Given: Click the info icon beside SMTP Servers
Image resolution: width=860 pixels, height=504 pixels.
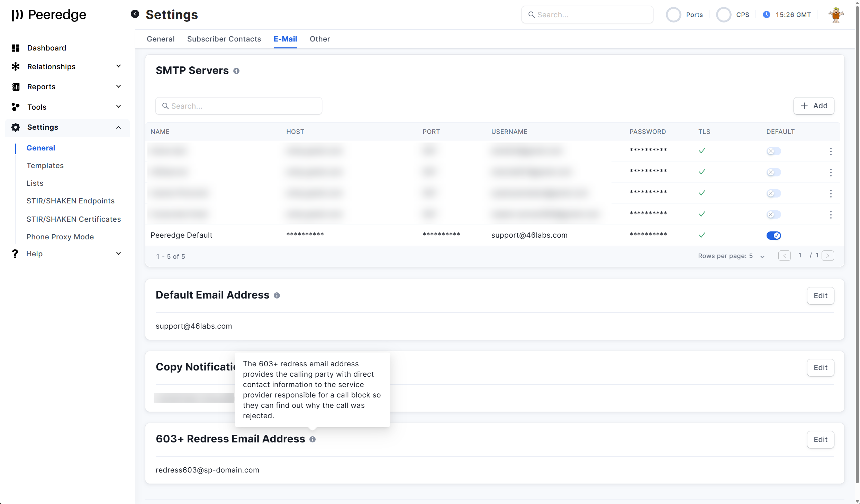Looking at the screenshot, I should click(x=236, y=71).
